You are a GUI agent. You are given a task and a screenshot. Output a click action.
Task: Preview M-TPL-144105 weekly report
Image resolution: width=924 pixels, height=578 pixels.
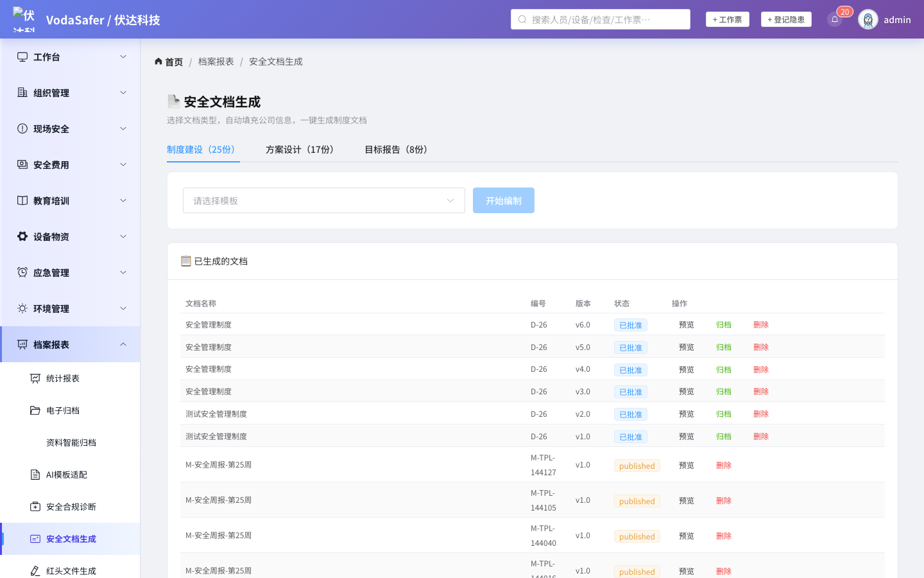tap(687, 501)
